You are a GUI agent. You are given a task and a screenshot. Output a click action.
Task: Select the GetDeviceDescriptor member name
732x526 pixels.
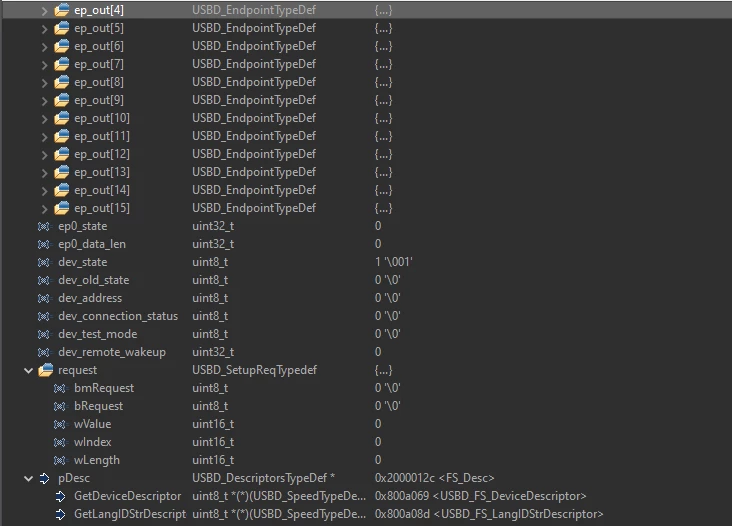click(127, 496)
